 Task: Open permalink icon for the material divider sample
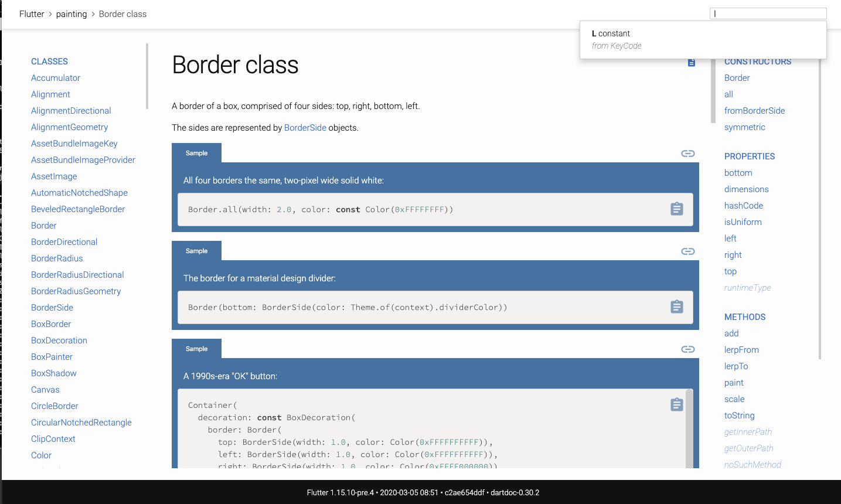point(688,251)
